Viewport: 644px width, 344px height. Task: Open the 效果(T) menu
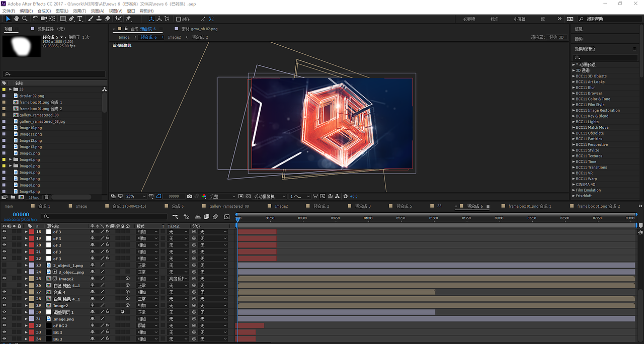(x=79, y=11)
